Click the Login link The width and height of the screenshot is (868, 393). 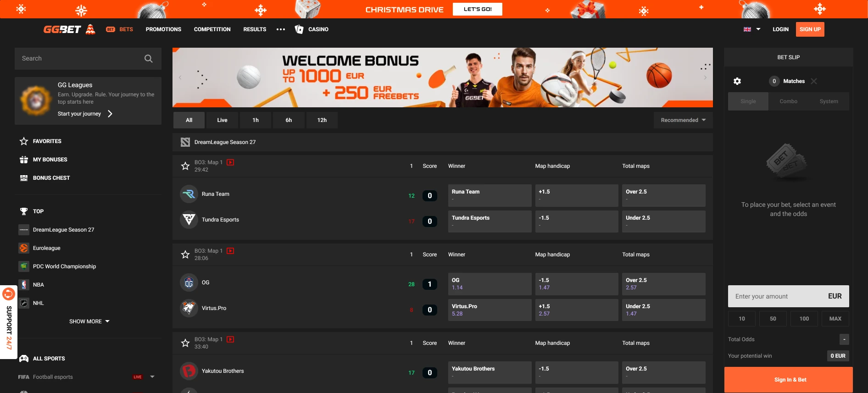click(x=780, y=29)
